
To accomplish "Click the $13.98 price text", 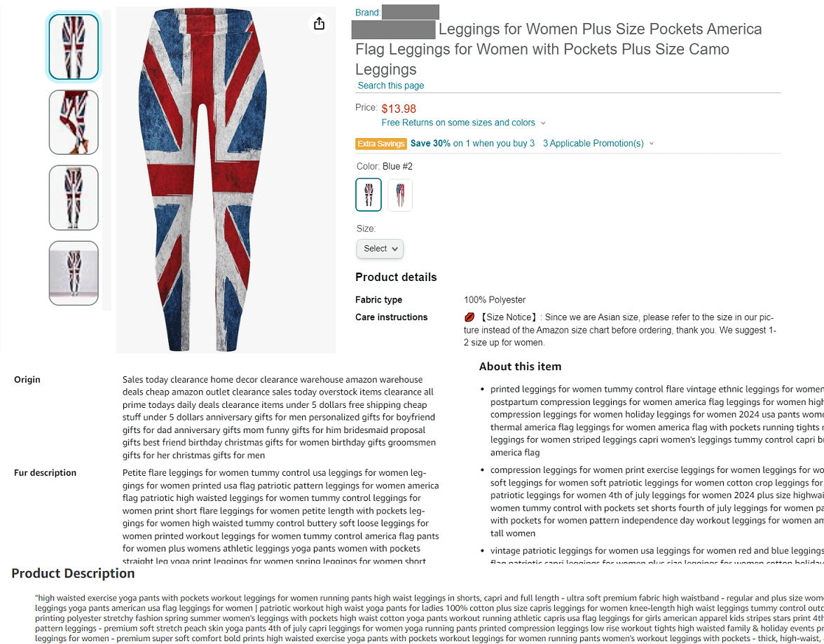I will coord(399,108).
